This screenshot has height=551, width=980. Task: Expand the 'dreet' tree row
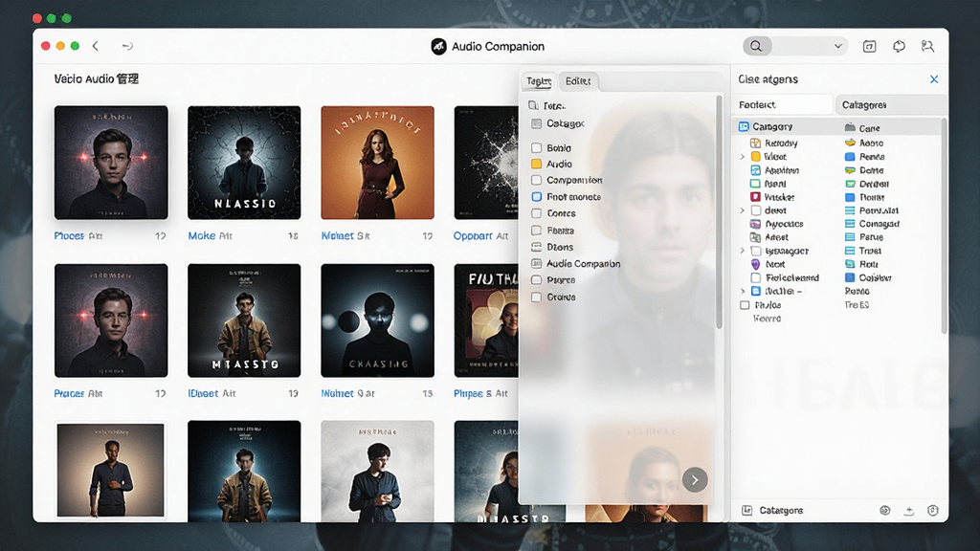[x=743, y=210]
